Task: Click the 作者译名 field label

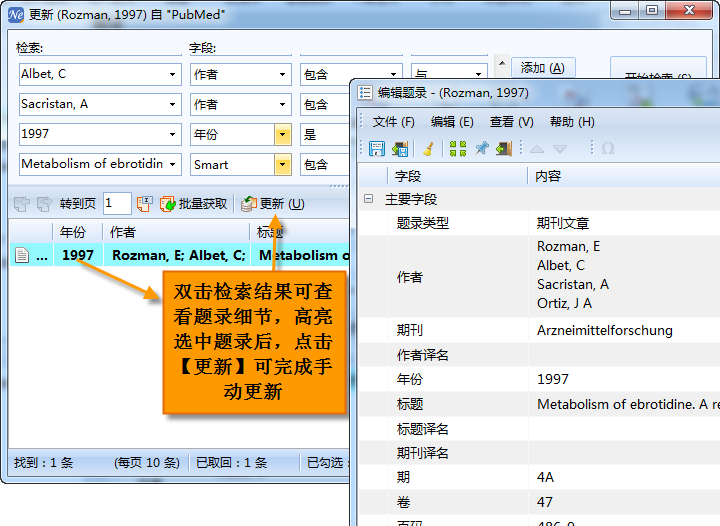Action: pyautogui.click(x=422, y=355)
